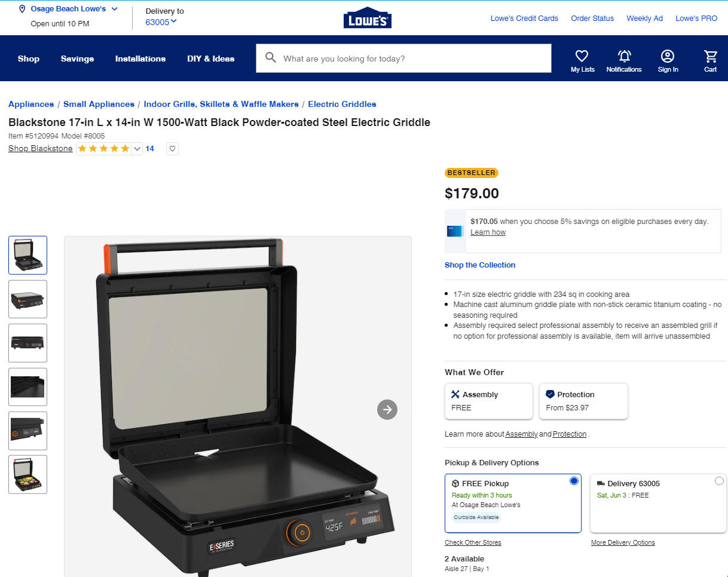The width and height of the screenshot is (728, 577).
Task: Open the My Lists heart icon
Action: (x=582, y=56)
